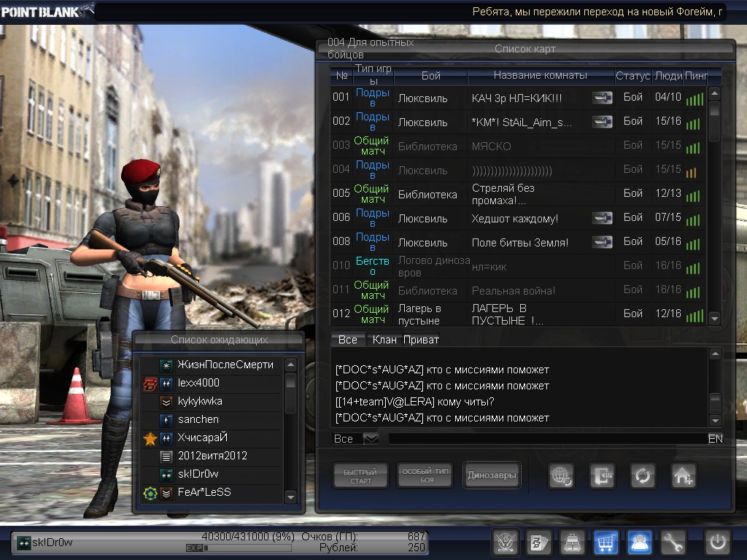The width and height of the screenshot is (747, 560).
Task: Click the V@LERA chat message кому читы?
Action: tap(414, 402)
